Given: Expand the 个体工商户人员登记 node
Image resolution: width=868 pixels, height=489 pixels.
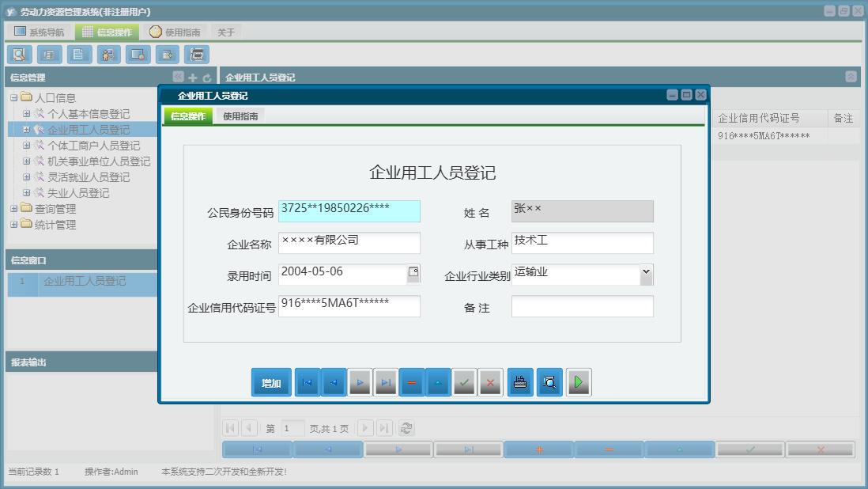Looking at the screenshot, I should coord(26,145).
